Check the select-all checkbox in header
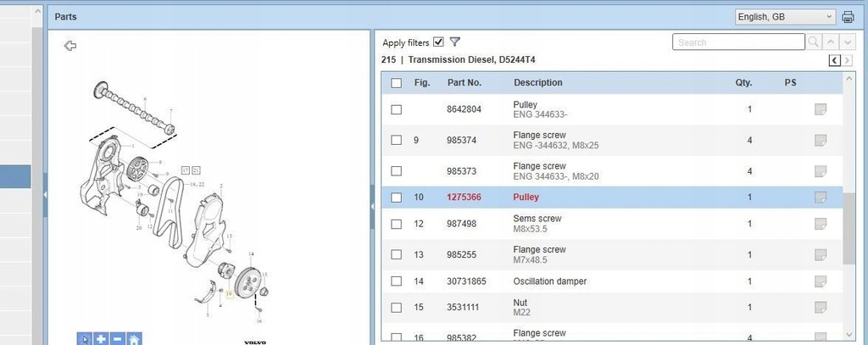Viewport: 868px width, 345px height. click(397, 83)
